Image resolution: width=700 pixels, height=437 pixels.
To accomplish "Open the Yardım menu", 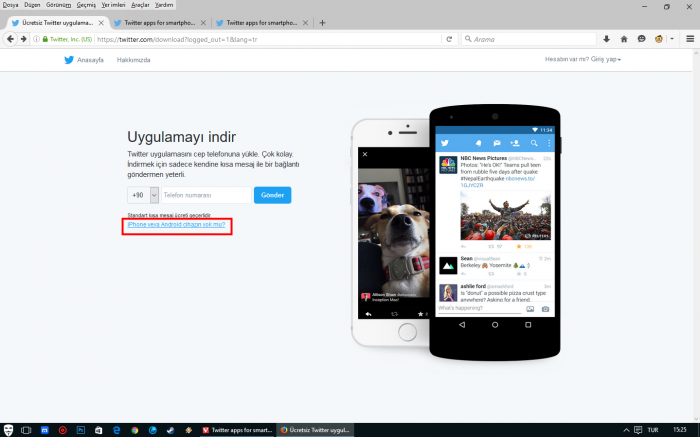I will point(164,5).
